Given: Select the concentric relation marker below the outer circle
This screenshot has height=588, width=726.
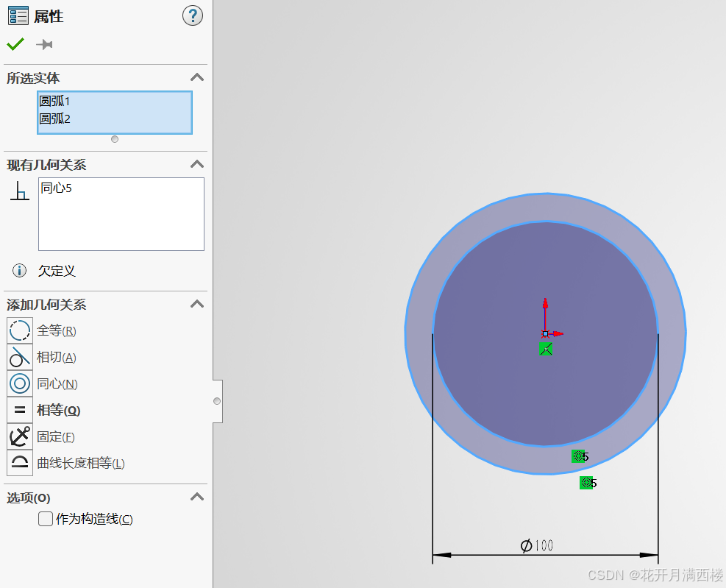Looking at the screenshot, I should [588, 483].
